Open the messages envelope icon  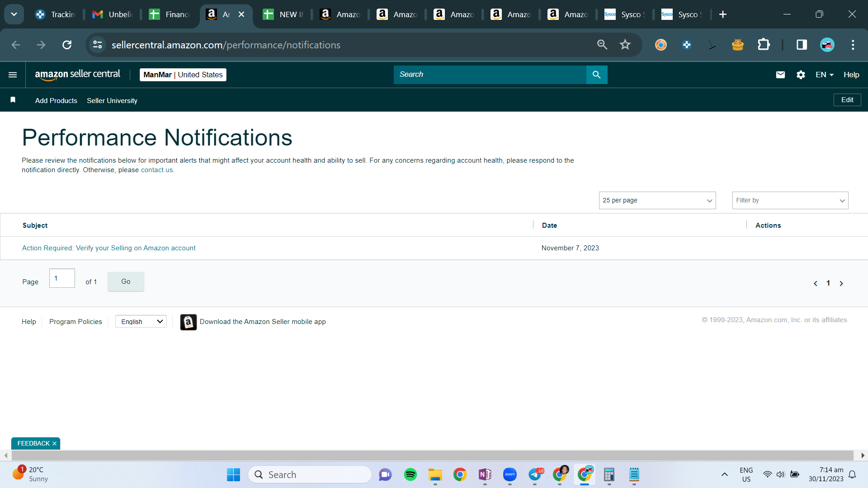780,75
